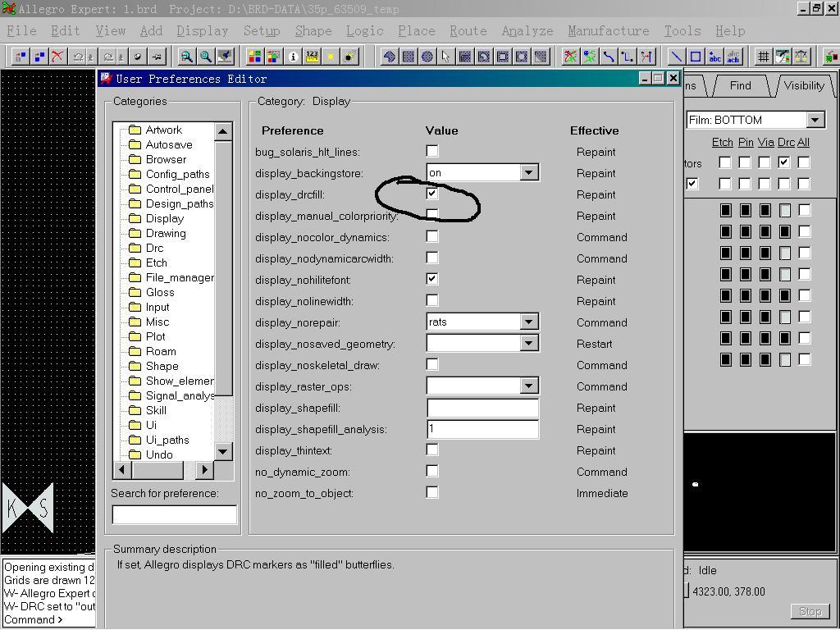This screenshot has width=840, height=630.
Task: Open the display_nosaved_geometry dropdown
Action: coord(529,343)
